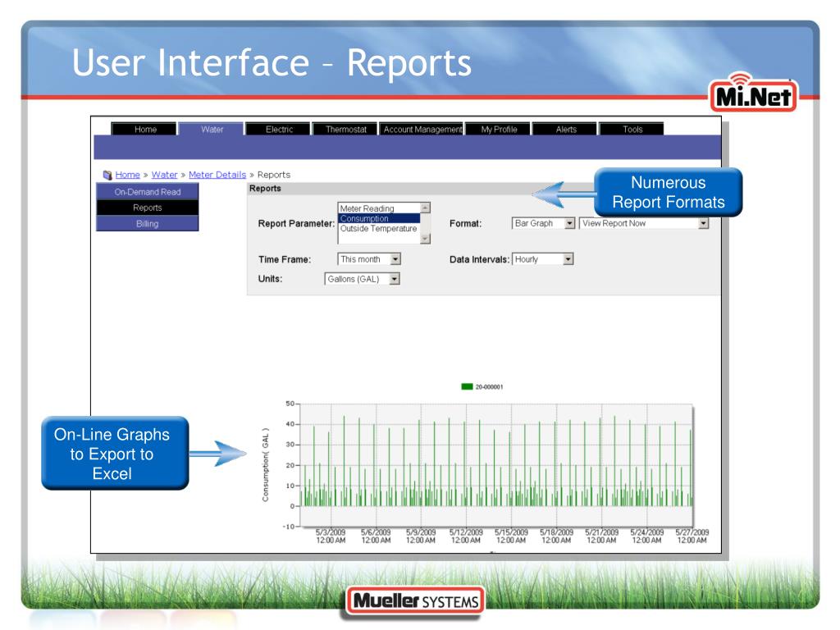
Task: Open the Account Management tab
Action: click(422, 129)
